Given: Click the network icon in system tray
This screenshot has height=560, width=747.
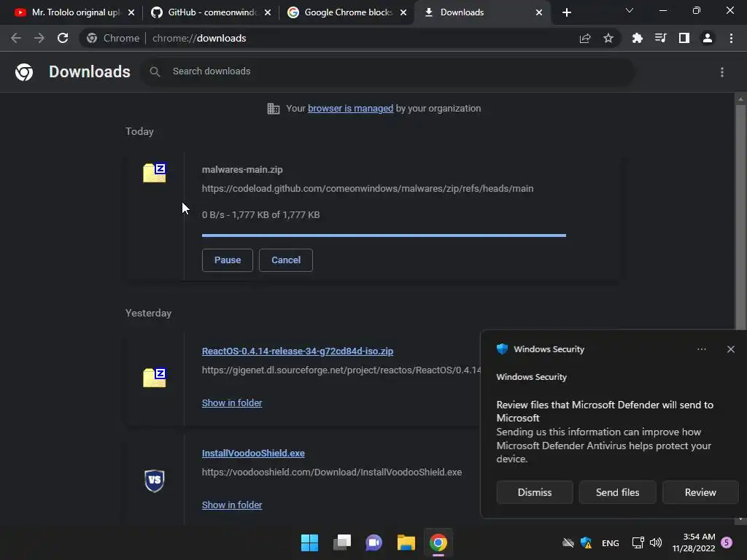Looking at the screenshot, I should [x=638, y=542].
